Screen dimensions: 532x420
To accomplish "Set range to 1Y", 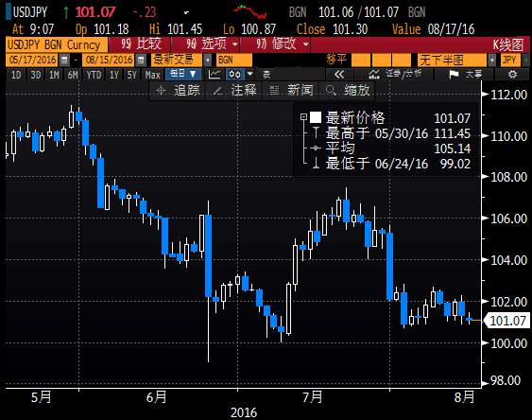I will tap(114, 75).
